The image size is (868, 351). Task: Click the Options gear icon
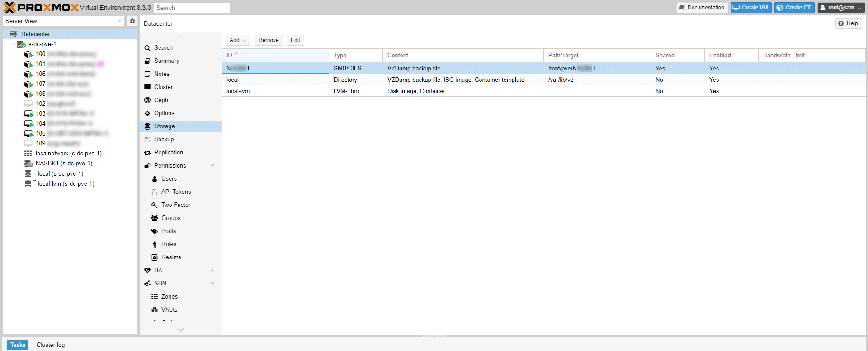point(147,113)
